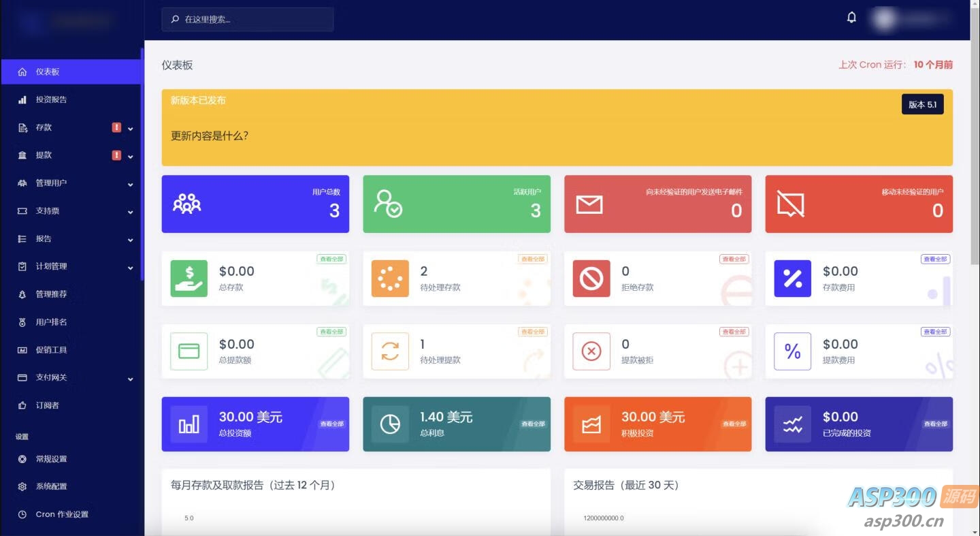Screen dimensions: 980x536
Task: Open the 投资报告 menu item
Action: tap(52, 99)
